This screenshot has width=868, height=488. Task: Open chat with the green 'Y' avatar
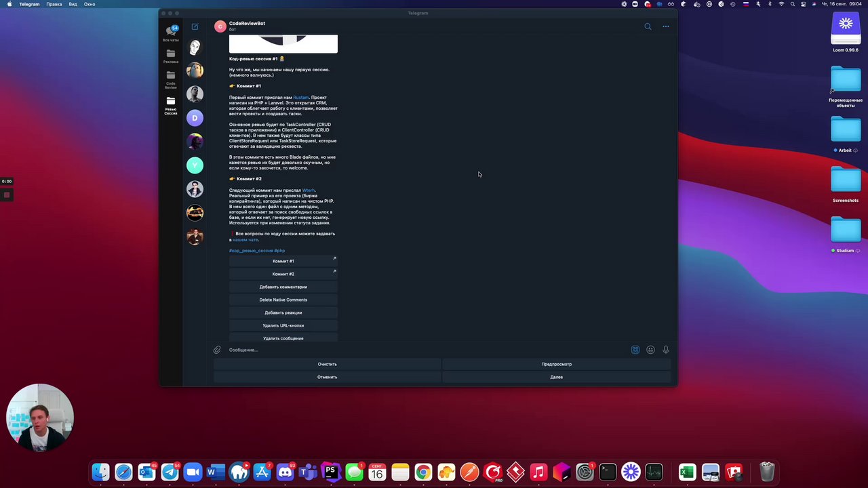(x=195, y=165)
